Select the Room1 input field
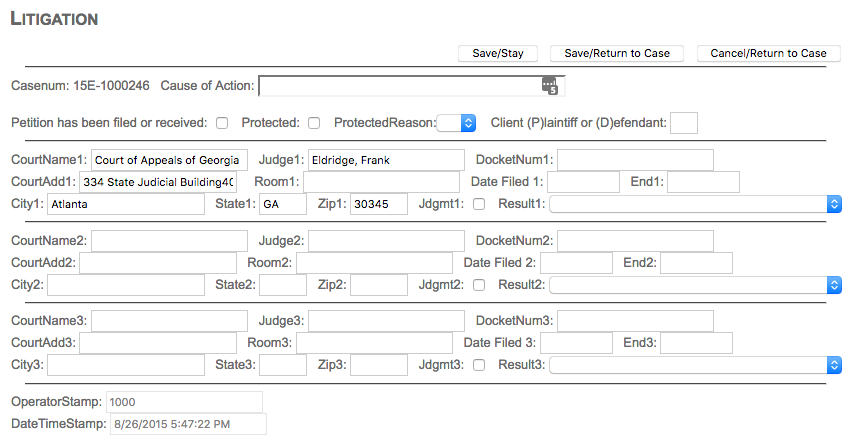This screenshot has height=445, width=865. click(381, 182)
